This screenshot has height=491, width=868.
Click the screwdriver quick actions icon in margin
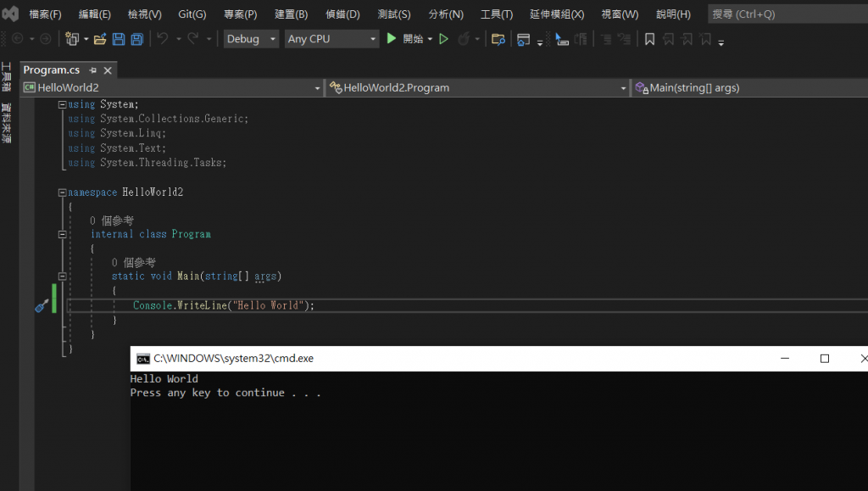[x=42, y=305]
